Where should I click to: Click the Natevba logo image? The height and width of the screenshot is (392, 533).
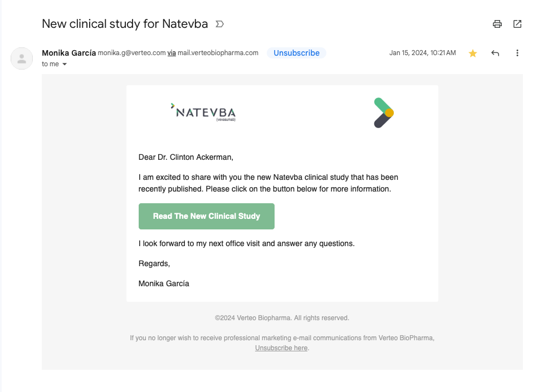[x=203, y=112]
